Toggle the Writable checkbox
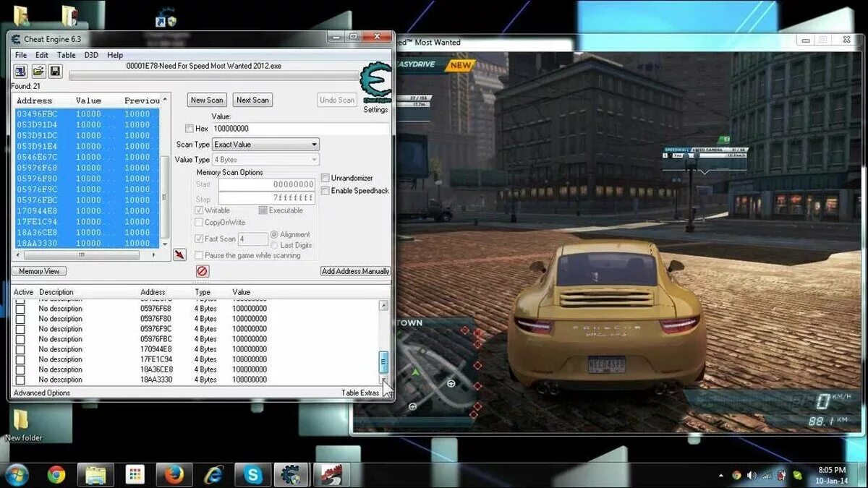Viewport: 868px width, 488px height. point(199,210)
